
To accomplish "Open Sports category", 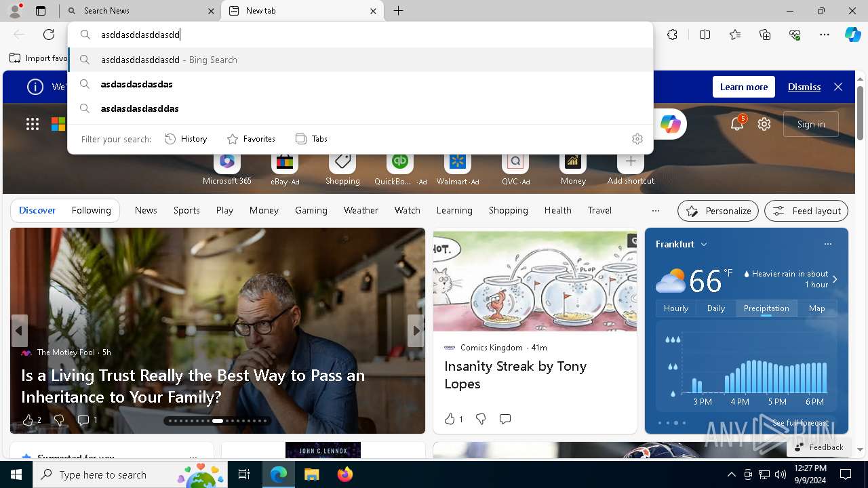I will [186, 211].
